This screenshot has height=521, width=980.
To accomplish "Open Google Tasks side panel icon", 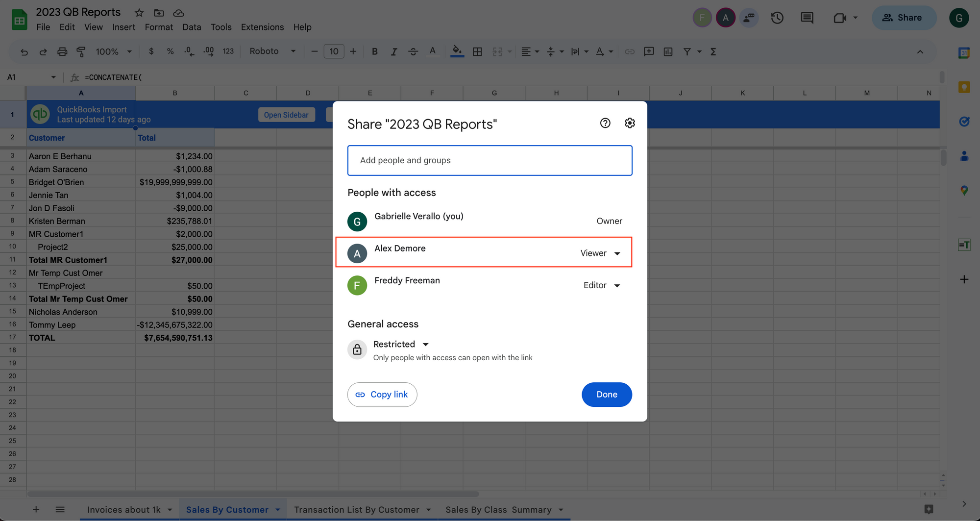I will click(964, 122).
